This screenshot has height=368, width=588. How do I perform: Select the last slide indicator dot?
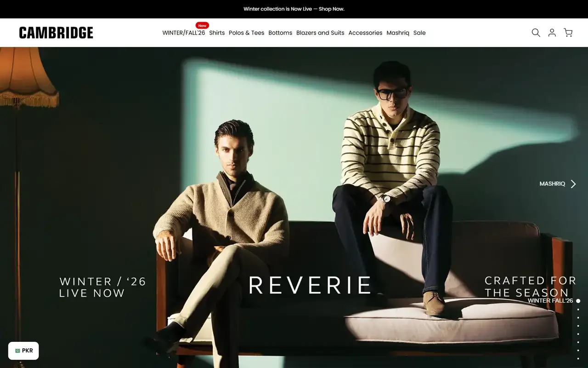click(x=578, y=359)
